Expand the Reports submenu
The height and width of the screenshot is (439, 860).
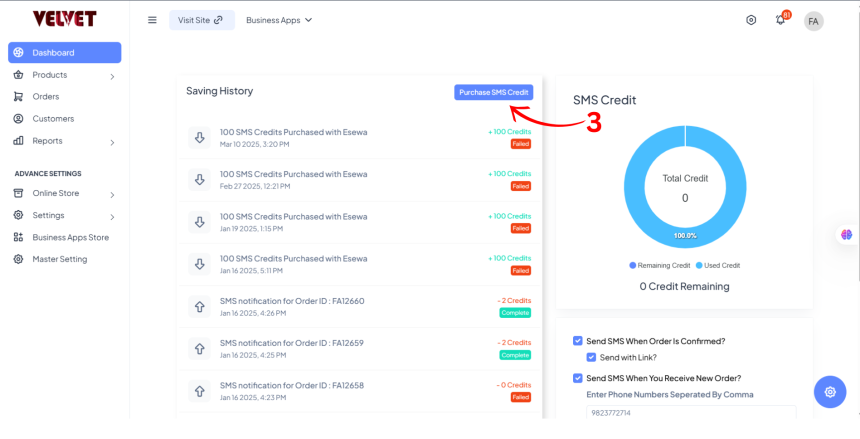point(112,142)
